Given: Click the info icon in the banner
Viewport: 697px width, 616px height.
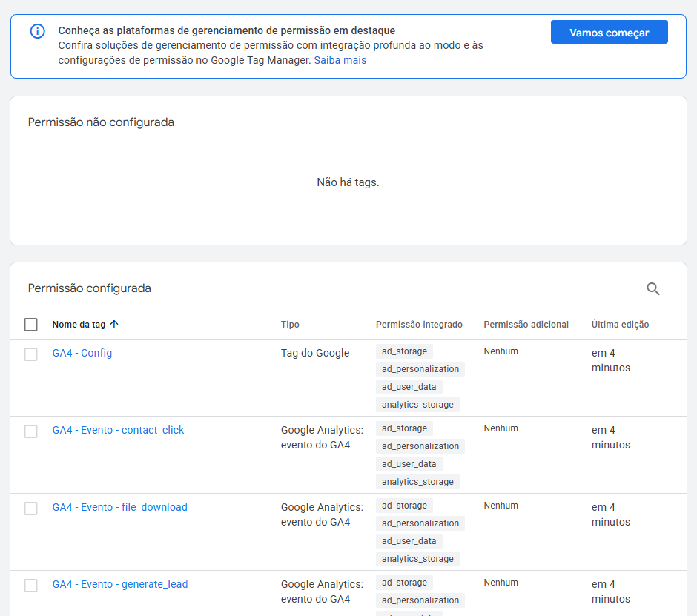Looking at the screenshot, I should (x=37, y=31).
